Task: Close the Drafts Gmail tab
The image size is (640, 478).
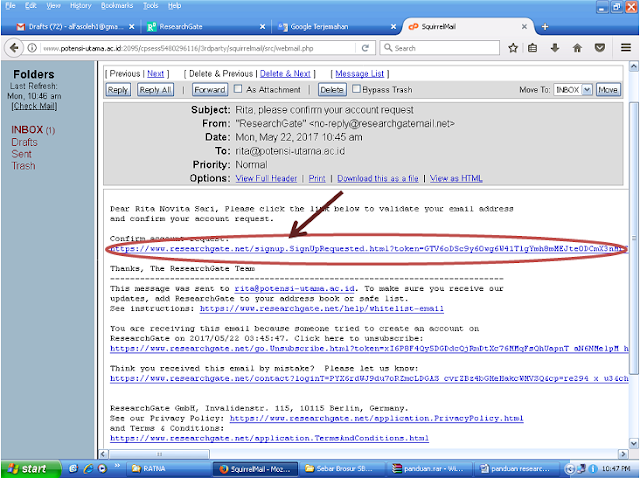Action: click(x=131, y=27)
